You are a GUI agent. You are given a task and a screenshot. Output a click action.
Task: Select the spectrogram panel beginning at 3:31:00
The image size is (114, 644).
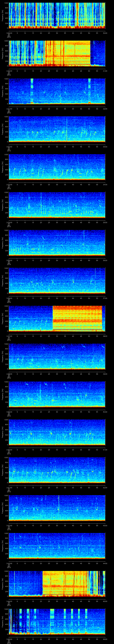point(57,91)
